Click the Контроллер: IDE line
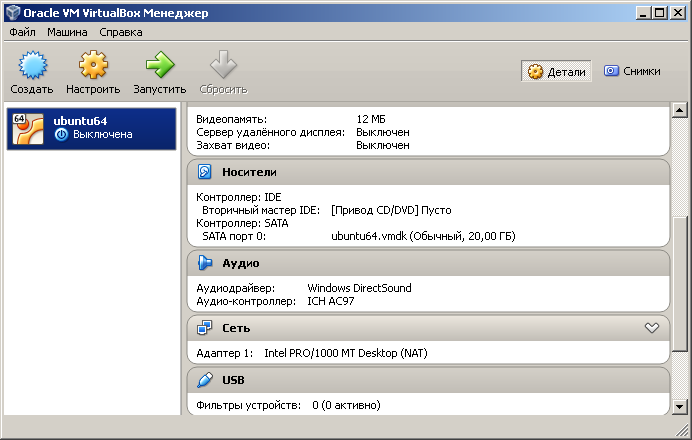This screenshot has height=440, width=692. click(239, 197)
